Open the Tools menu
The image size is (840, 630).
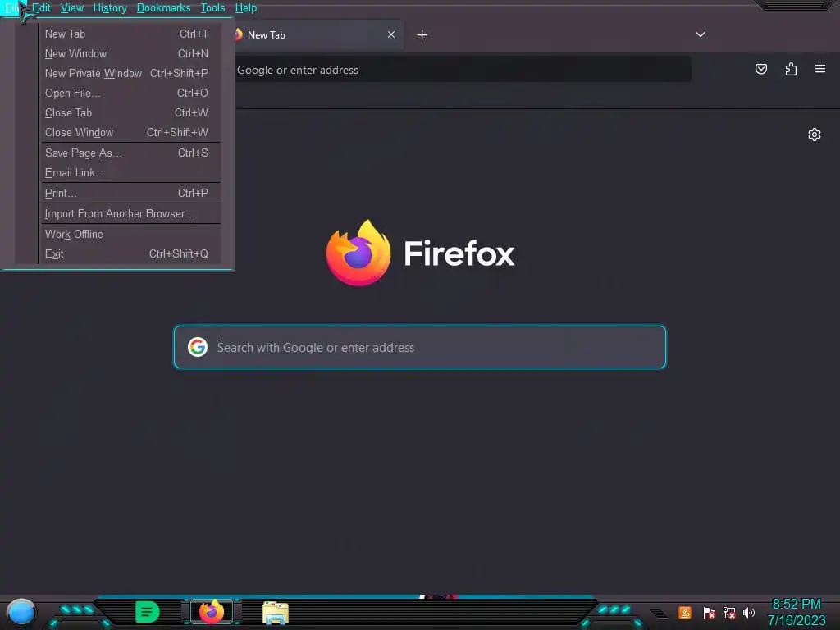tap(212, 7)
